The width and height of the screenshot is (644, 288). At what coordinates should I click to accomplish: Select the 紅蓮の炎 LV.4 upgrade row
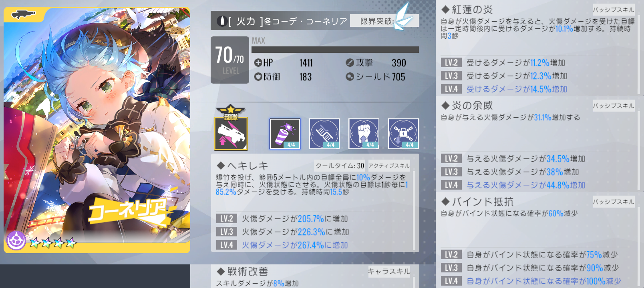coord(538,89)
